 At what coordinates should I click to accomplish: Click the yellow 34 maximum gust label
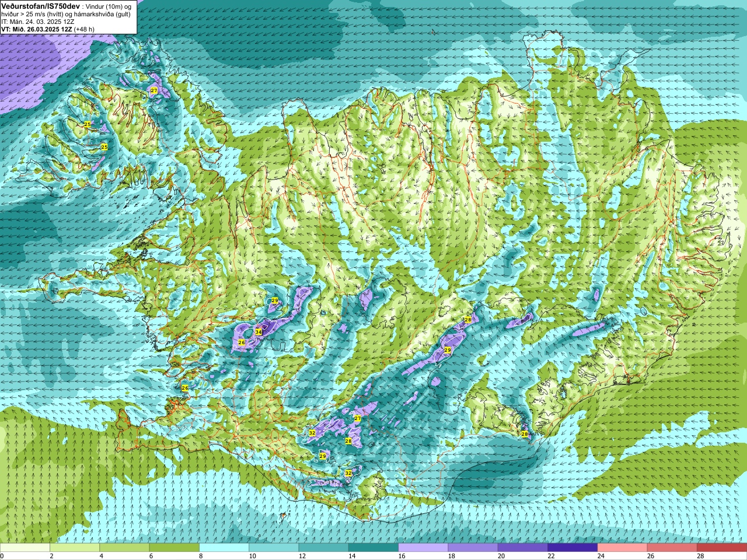click(x=259, y=332)
